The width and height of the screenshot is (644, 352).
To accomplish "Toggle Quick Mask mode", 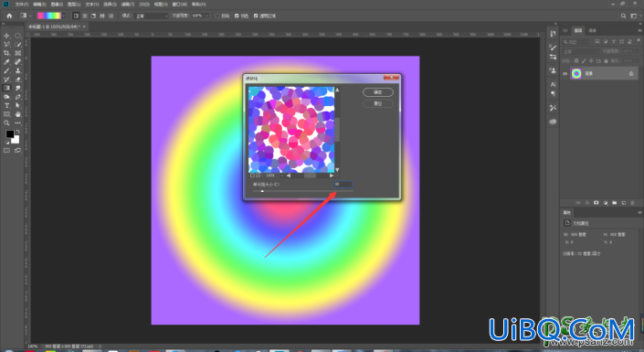I will tap(6, 151).
